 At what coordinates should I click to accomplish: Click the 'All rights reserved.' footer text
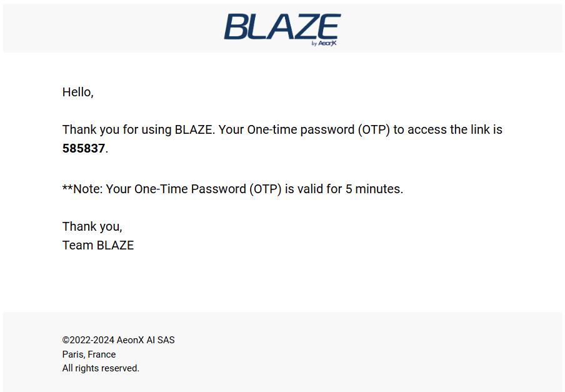(101, 368)
